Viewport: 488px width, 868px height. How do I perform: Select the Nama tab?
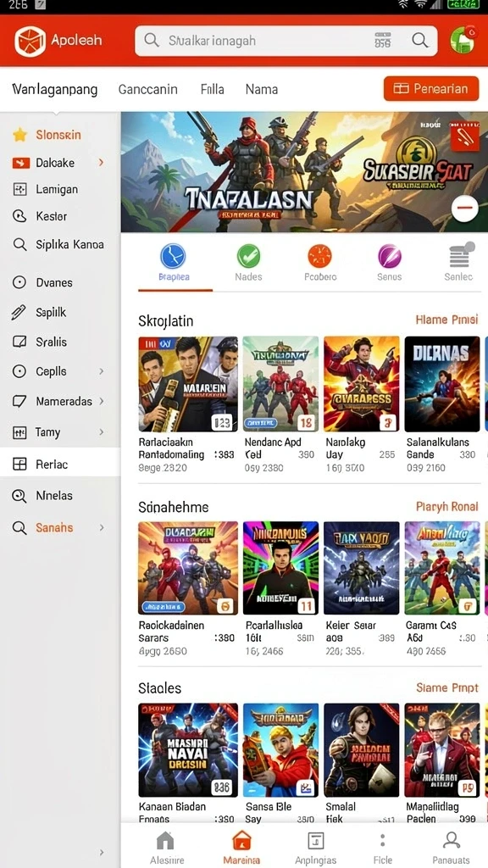[x=262, y=89]
